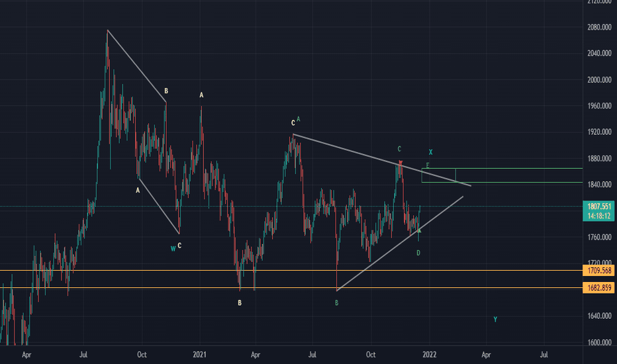
Task: Select the teal Y wave label
Action: [495, 320]
